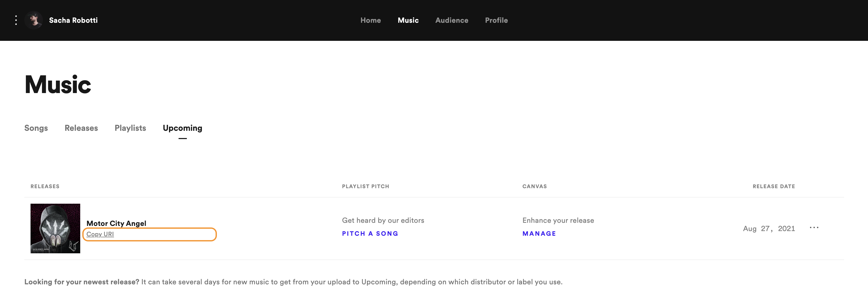Click the Sacha Robotti artist name
This screenshot has height=305, width=868.
tap(73, 20)
